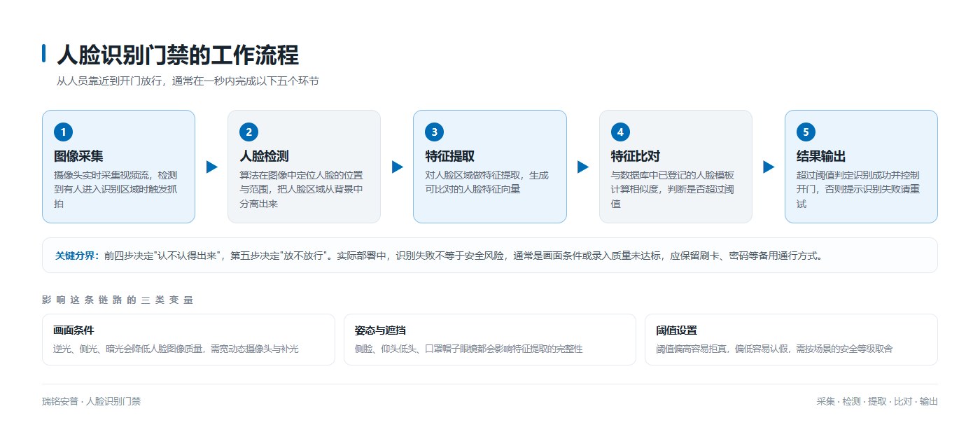Click the text starting 侧脸、仰头低头

coord(469,349)
